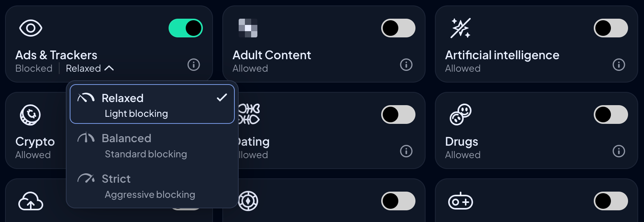This screenshot has height=222, width=644.
Task: Open info for Ads & Trackers
Action: [194, 65]
